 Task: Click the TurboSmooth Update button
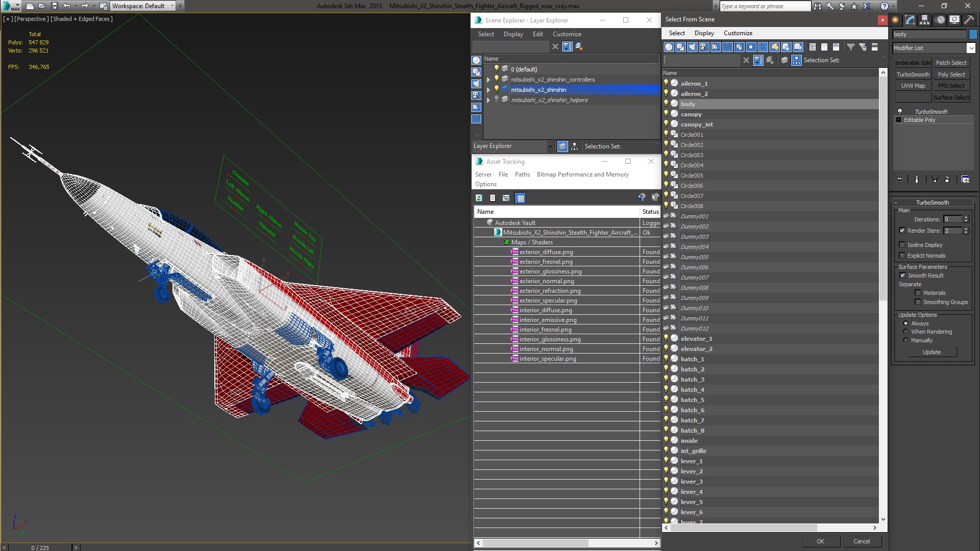tap(932, 352)
